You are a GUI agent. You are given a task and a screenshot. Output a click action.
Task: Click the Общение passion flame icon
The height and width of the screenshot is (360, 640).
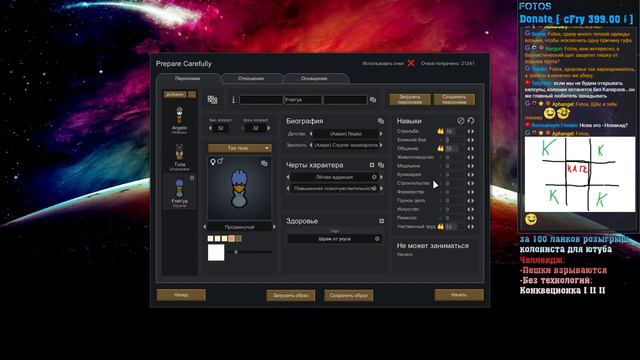click(x=440, y=148)
